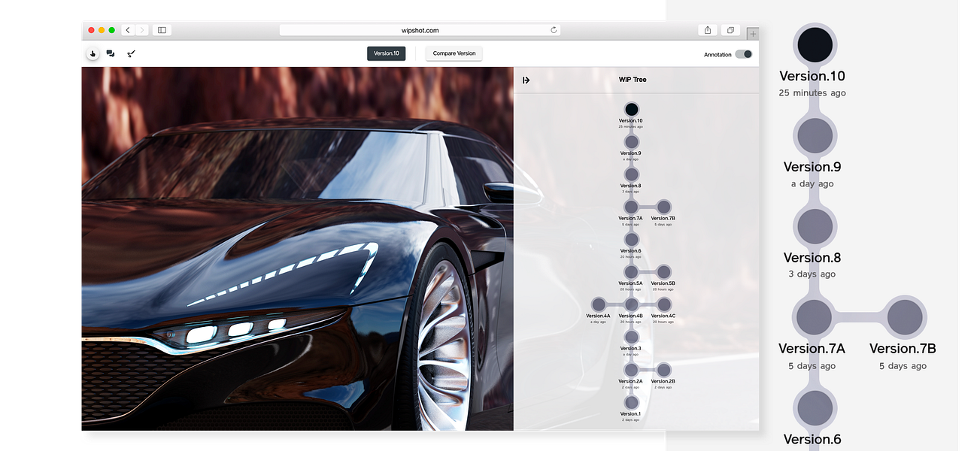This screenshot has height=451, width=980.
Task: Select Version.6 node in WIP Tree panel
Action: (x=631, y=240)
